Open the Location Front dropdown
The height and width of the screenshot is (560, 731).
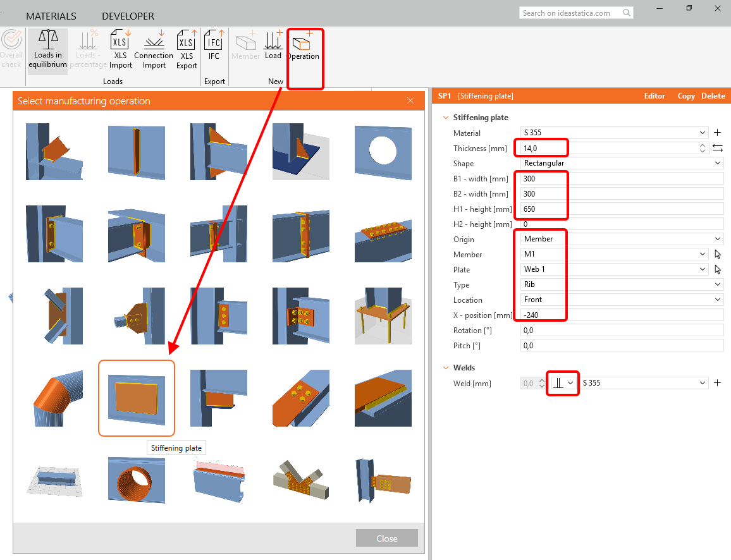(x=622, y=300)
